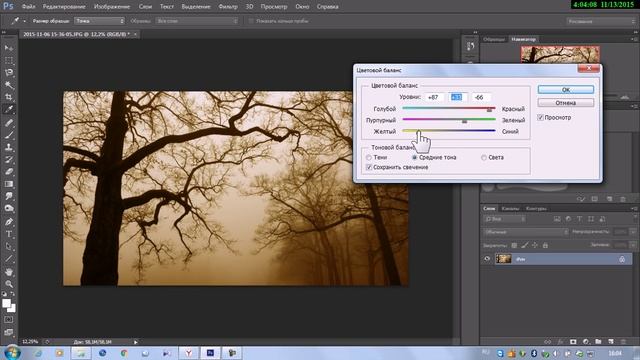Open the layer fill dropdown arrow

click(633, 245)
